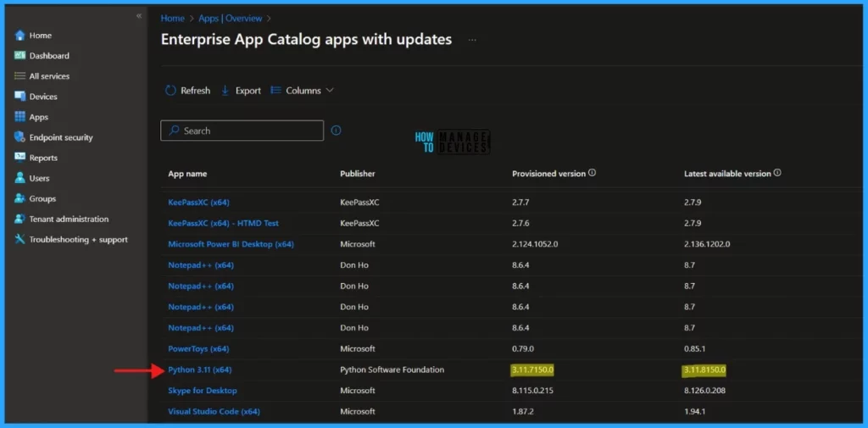Click the Provisioned version column header
The height and width of the screenshot is (428, 868).
click(548, 173)
